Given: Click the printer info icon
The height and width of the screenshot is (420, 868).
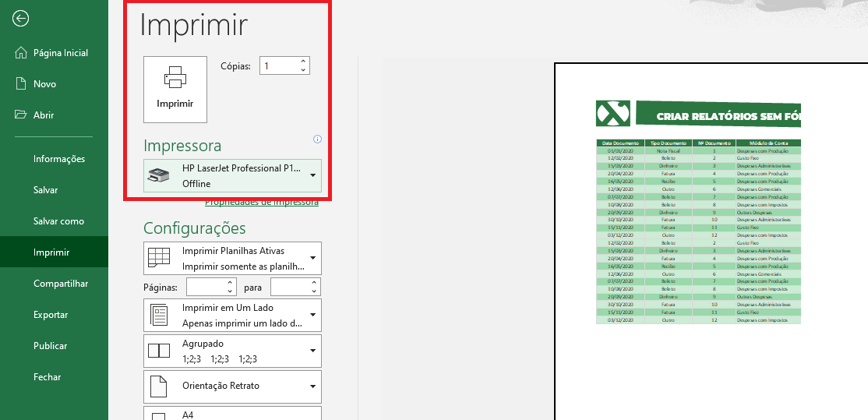Looking at the screenshot, I should 317,139.
